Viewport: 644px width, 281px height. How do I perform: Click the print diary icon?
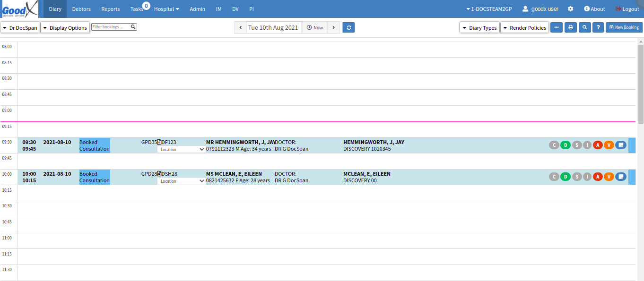coord(571,27)
